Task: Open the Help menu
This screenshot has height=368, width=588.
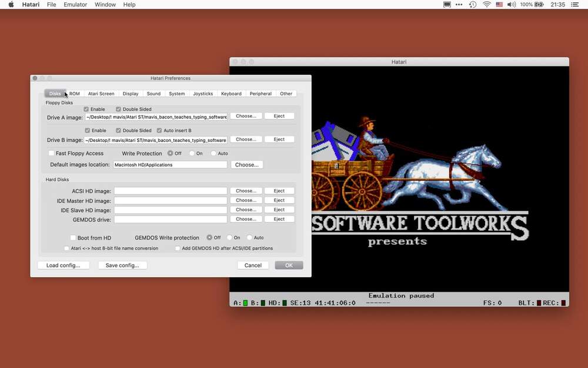Action: pos(129,5)
